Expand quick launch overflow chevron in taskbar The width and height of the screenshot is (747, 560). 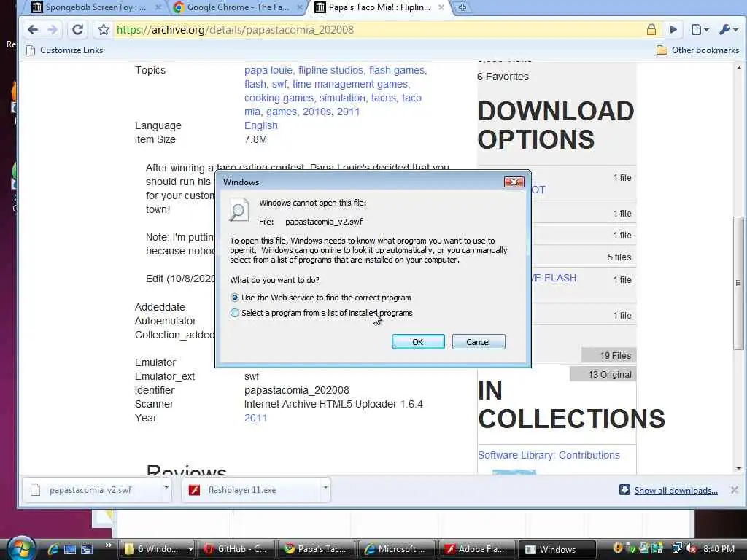click(x=108, y=545)
